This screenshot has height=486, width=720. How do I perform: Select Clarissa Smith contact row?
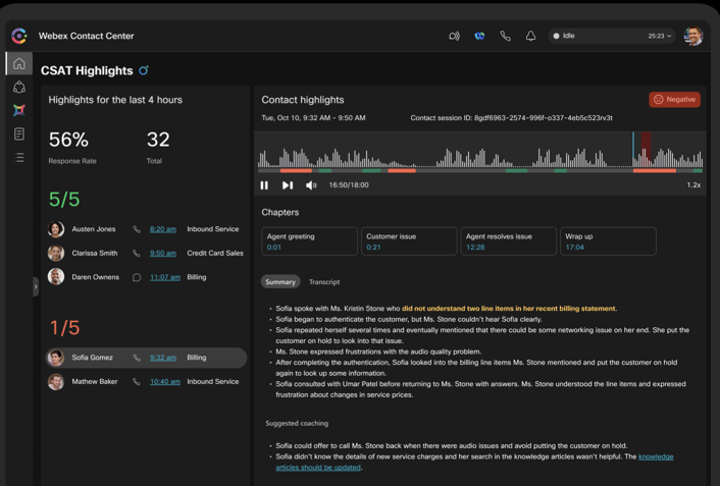pyautogui.click(x=146, y=253)
